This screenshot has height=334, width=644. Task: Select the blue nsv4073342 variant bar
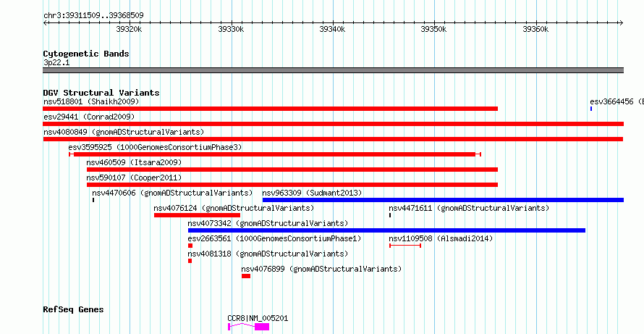click(386, 230)
